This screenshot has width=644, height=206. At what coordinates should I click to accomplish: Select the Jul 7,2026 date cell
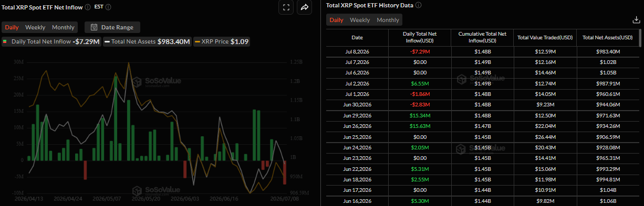point(357,62)
